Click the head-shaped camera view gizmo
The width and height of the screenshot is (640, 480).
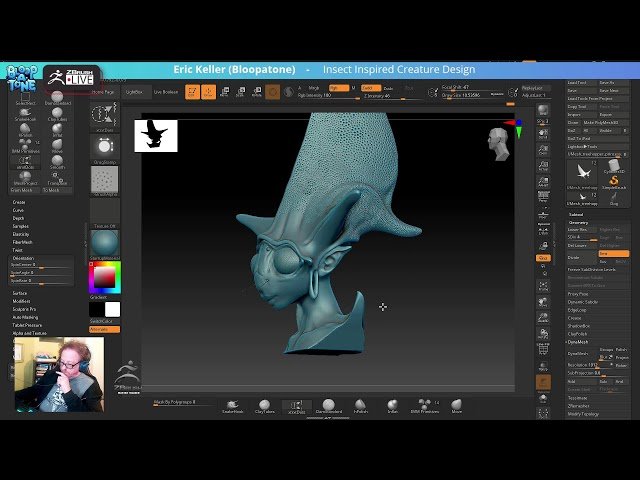pyautogui.click(x=499, y=143)
